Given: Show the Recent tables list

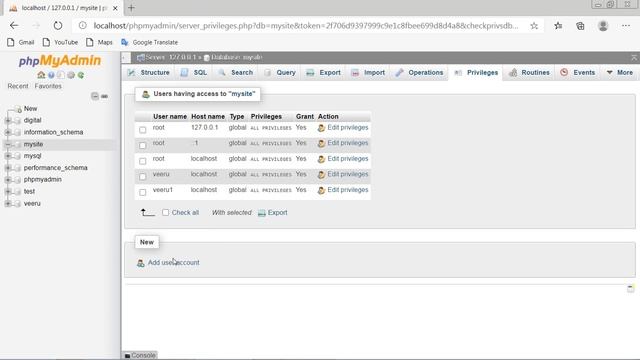Looking at the screenshot, I should point(18,86).
